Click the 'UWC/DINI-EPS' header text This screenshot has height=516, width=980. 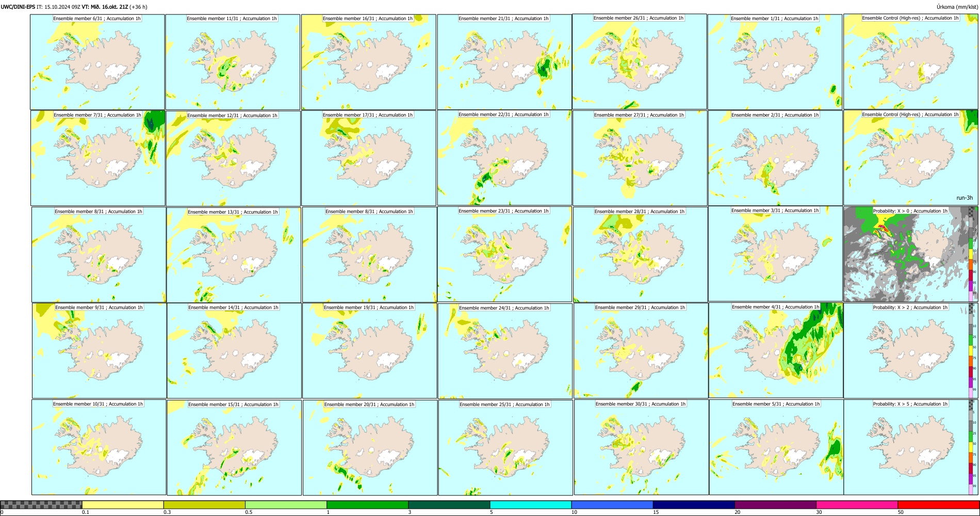18,7
